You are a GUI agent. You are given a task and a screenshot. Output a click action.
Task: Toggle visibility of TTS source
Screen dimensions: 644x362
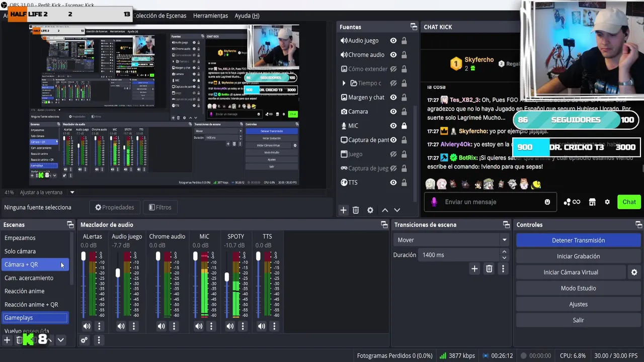393,183
